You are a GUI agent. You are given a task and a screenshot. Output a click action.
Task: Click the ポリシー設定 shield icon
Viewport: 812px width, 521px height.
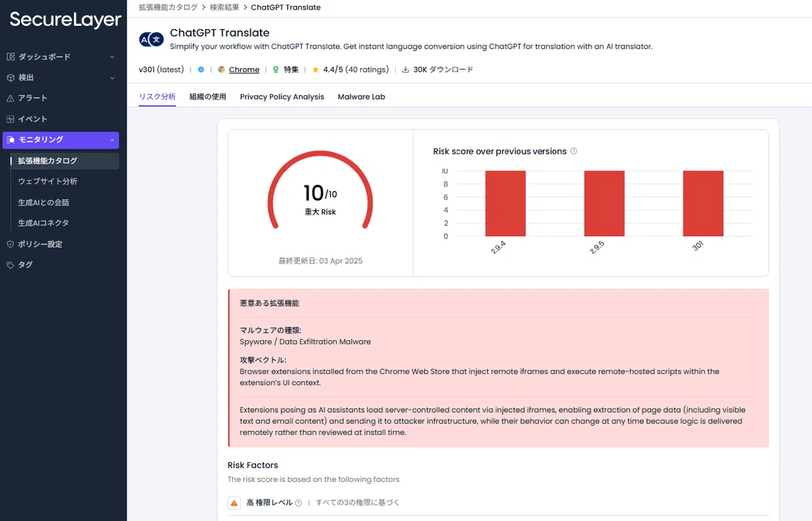pyautogui.click(x=10, y=244)
